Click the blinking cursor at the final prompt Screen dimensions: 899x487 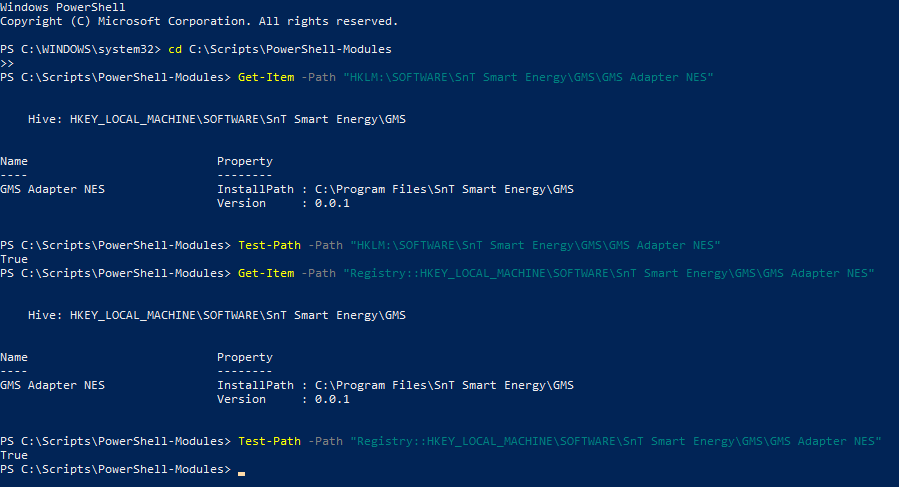click(241, 473)
